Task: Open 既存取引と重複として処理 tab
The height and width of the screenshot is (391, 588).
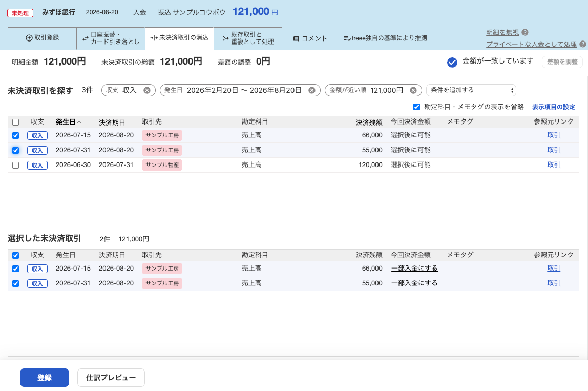Action: point(248,38)
